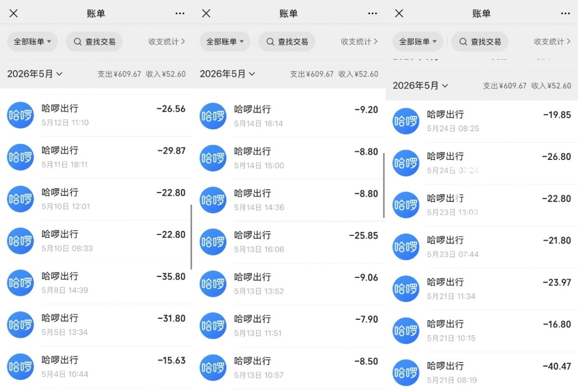This screenshot has width=578, height=392.
Task: Tap 查找交易 search button in second screenshot
Action: 287,42
